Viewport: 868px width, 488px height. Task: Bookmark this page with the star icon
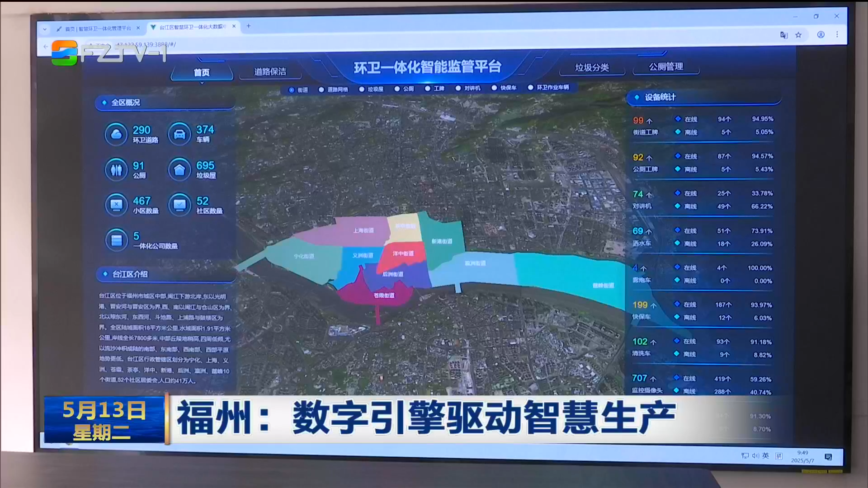pos(798,35)
